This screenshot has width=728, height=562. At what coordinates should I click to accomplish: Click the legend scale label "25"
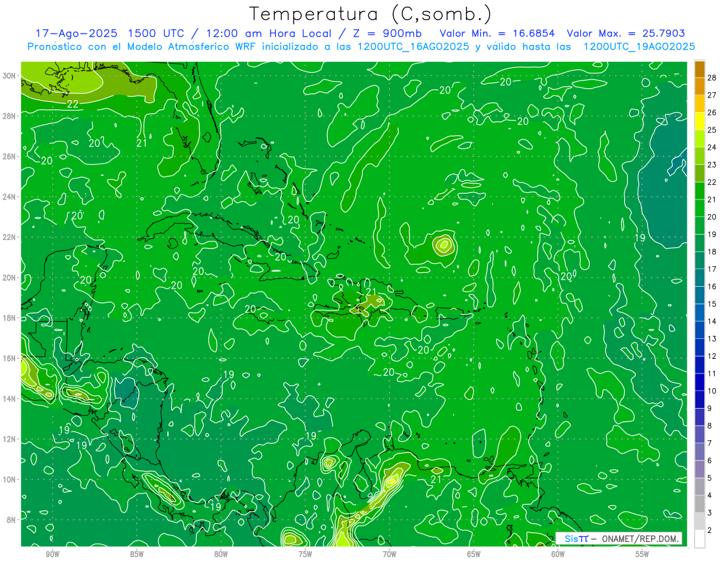click(712, 130)
